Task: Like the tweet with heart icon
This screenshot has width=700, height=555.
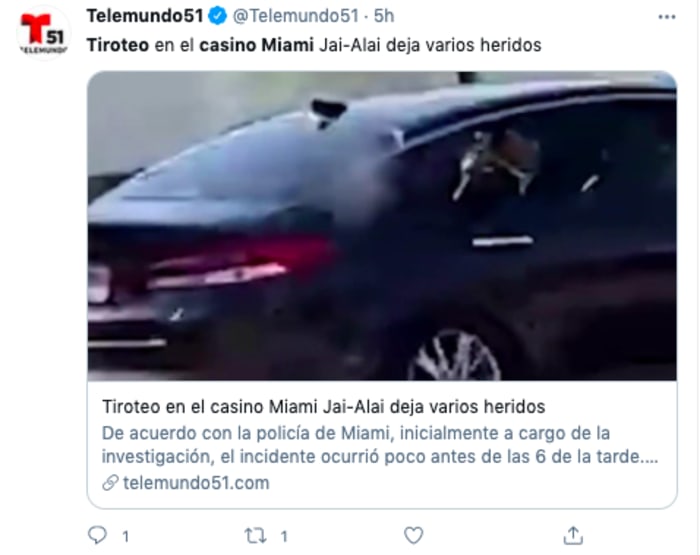Action: [413, 535]
